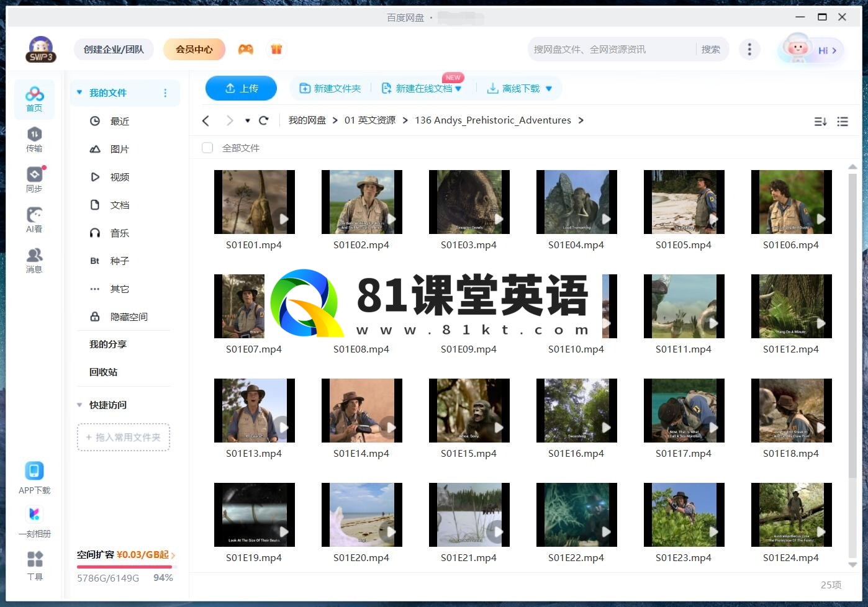This screenshot has width=868, height=607.
Task: Click the game controller icon
Action: coord(246,49)
